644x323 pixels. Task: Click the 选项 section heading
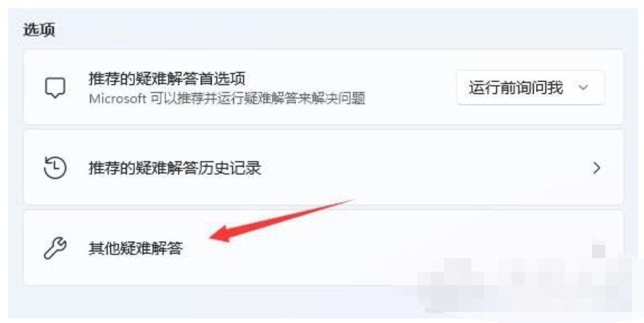(x=39, y=30)
